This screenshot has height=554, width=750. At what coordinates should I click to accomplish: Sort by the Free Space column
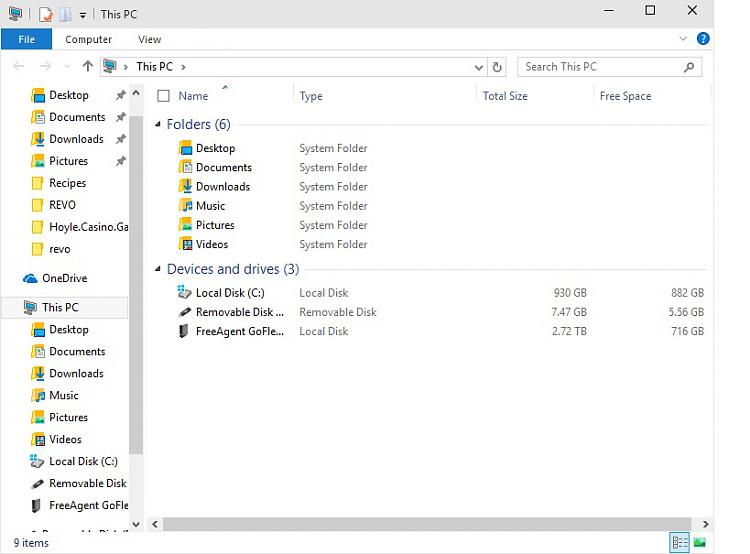point(625,96)
